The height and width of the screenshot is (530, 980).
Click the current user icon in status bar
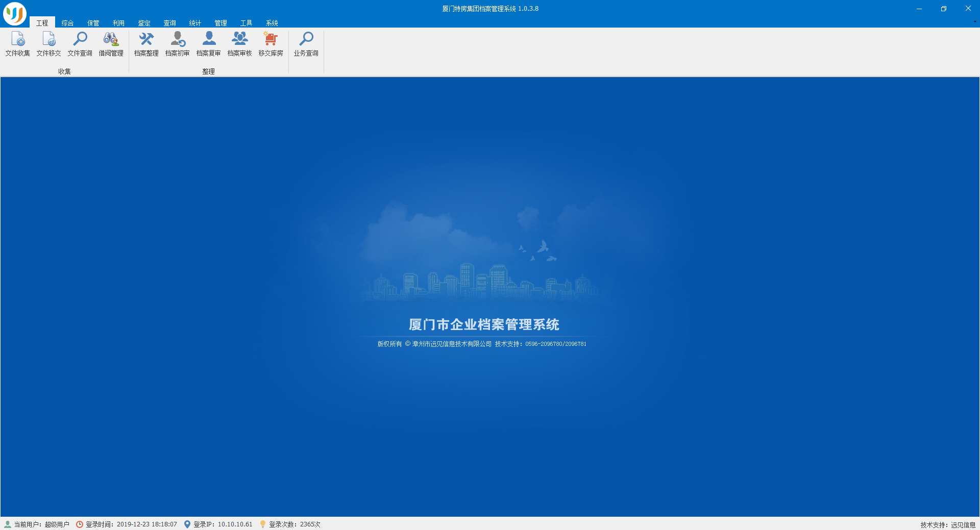[8, 524]
